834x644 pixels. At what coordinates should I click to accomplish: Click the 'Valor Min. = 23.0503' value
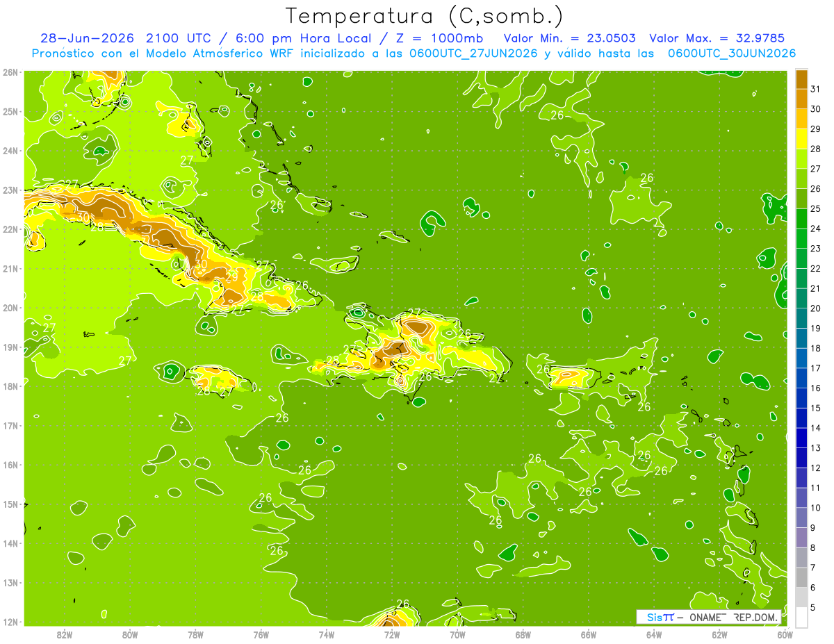[x=569, y=38]
